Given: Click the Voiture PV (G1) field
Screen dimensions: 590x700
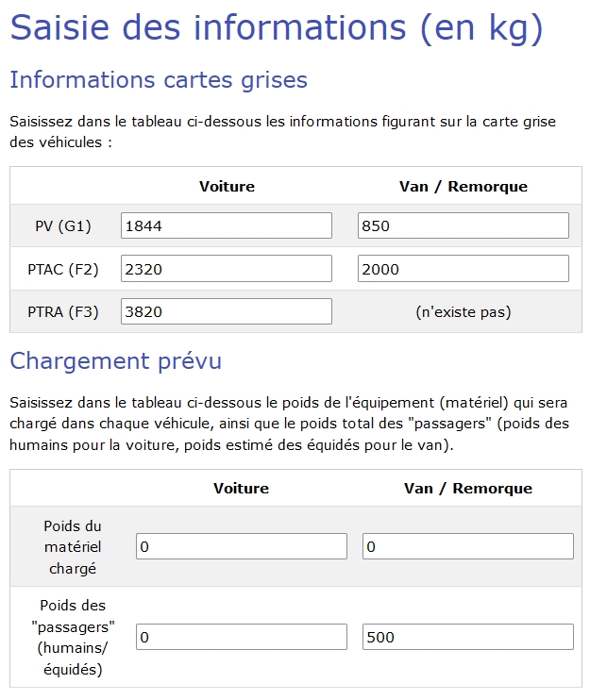Looking at the screenshot, I should click(227, 225).
